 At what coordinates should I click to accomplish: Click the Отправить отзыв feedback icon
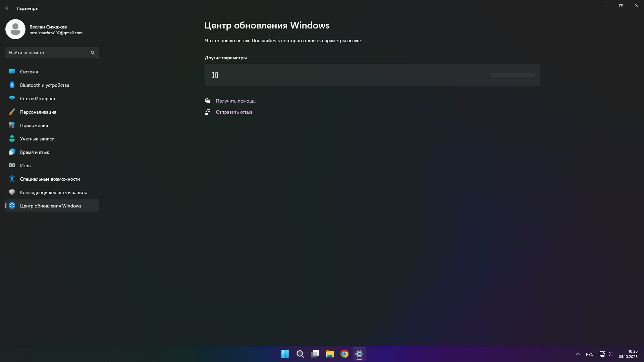(x=208, y=112)
